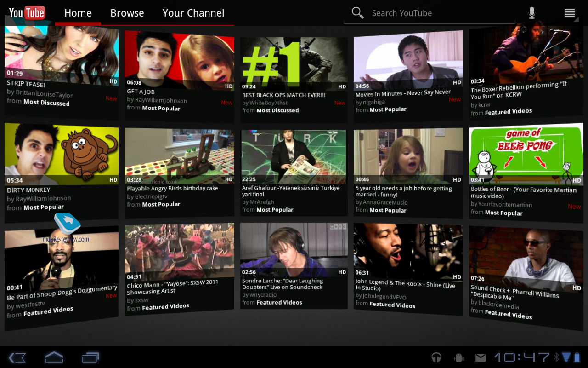Open the Your Channel tab
Viewport: 588px width, 368px height.
point(193,13)
